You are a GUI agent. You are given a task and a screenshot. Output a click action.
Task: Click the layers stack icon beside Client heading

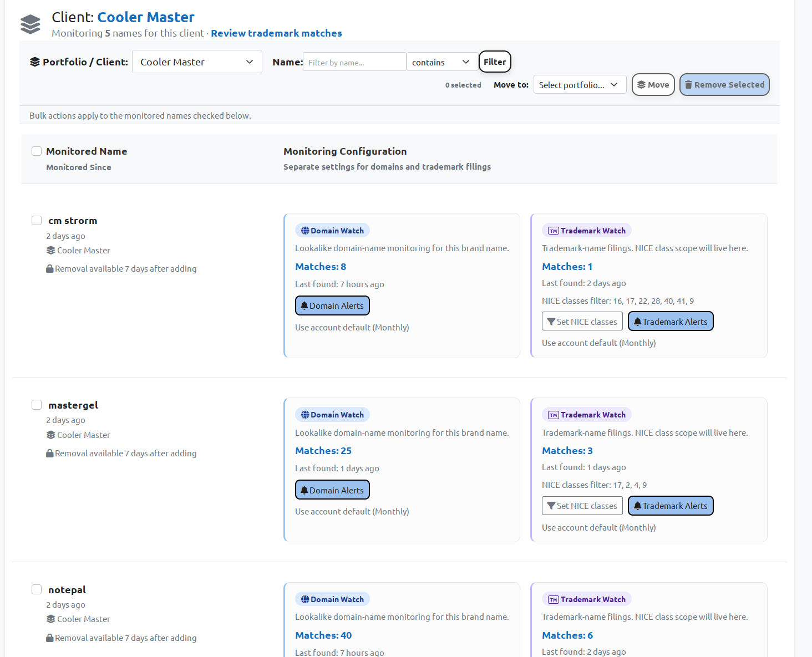pyautogui.click(x=30, y=24)
